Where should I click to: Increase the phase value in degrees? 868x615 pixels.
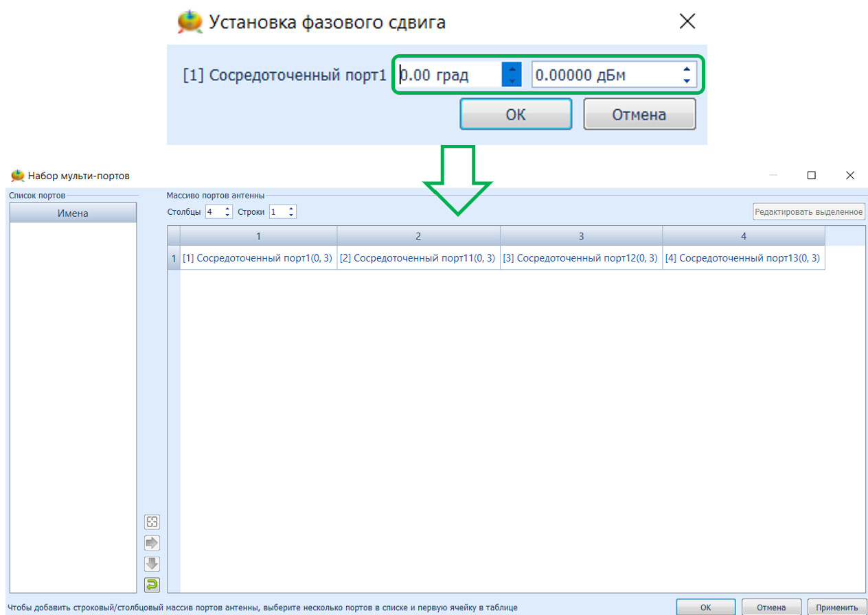point(512,69)
